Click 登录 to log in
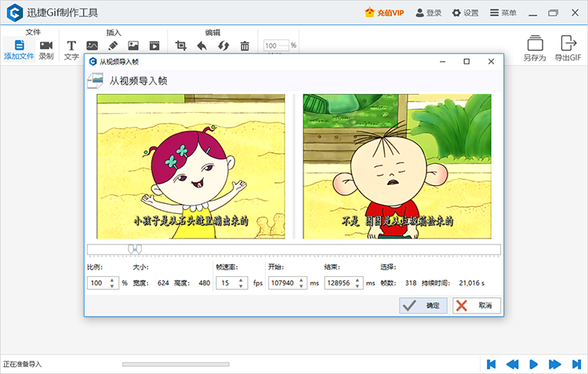Screen dimensions: 588x374 (x=429, y=13)
